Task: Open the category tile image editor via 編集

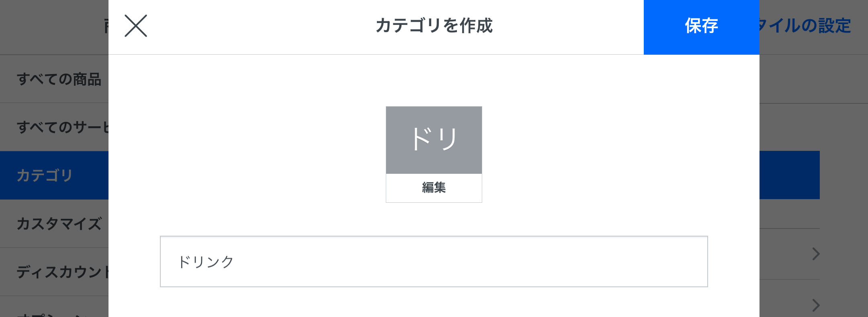Action: [433, 187]
